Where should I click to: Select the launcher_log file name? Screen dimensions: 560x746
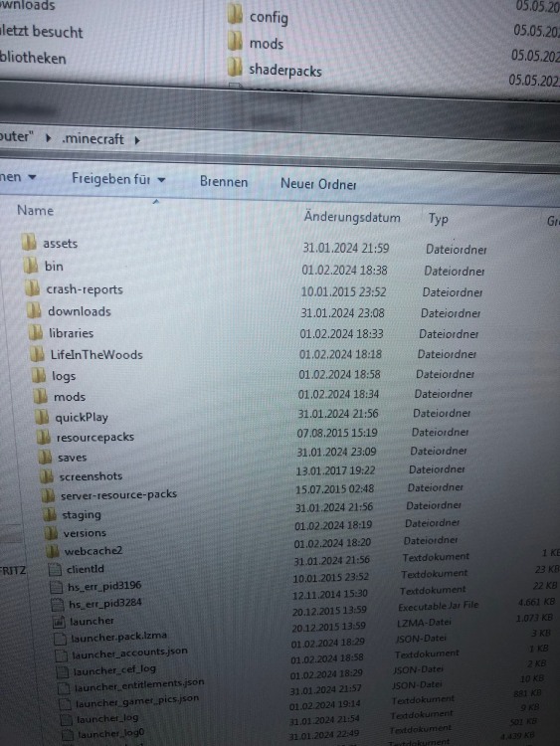click(x=107, y=718)
